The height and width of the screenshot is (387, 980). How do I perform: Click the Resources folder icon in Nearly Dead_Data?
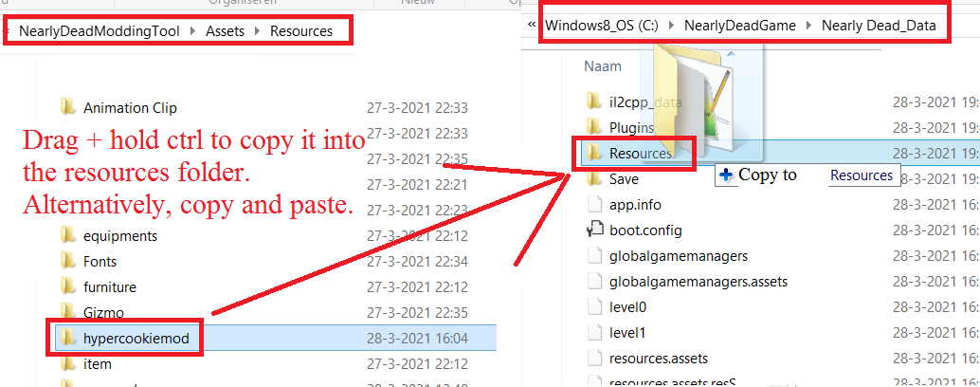(594, 153)
